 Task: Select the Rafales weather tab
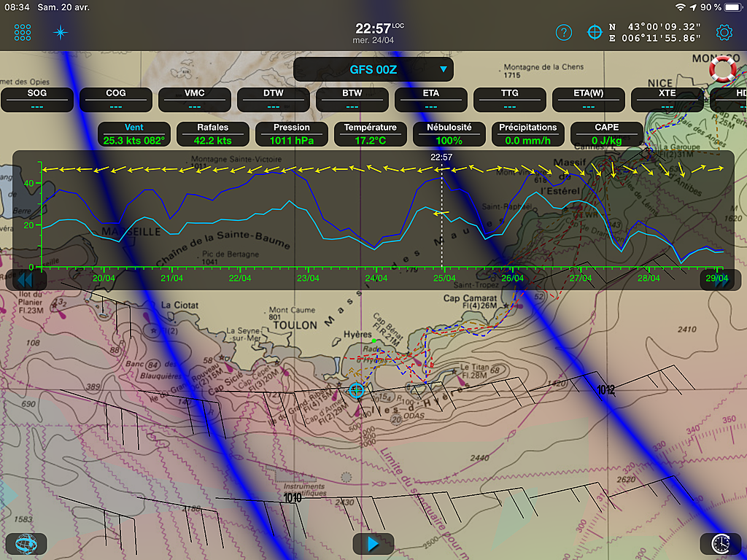[212, 134]
